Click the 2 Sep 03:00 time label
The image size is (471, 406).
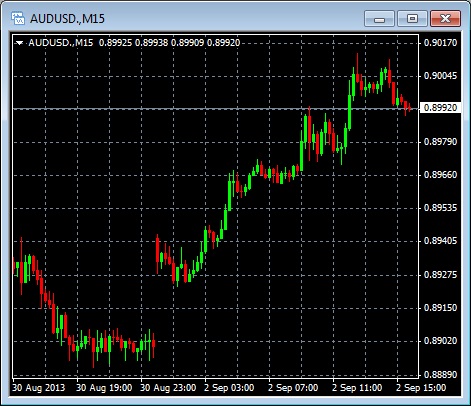(229, 388)
